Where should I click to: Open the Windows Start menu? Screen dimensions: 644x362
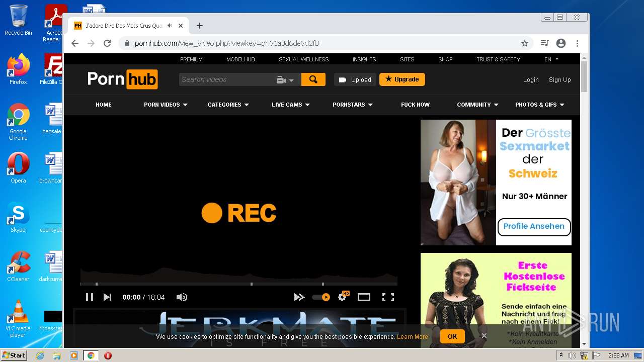click(14, 355)
